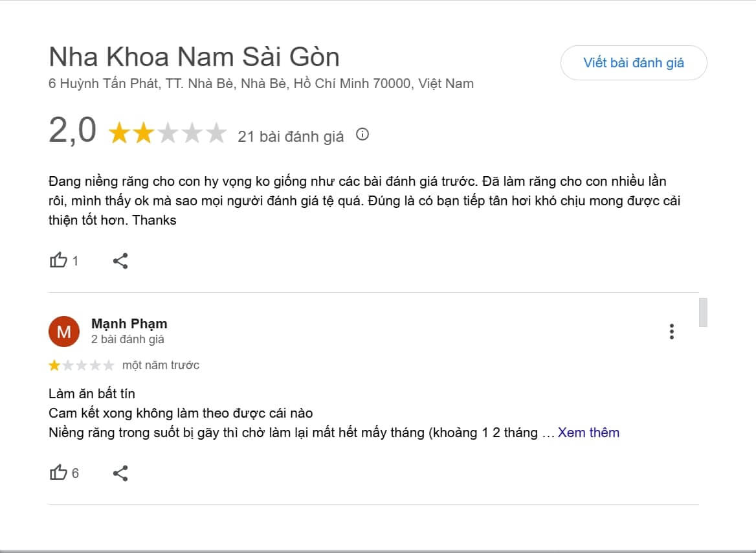Open Mạnh Phạm's reviewer profile

(x=129, y=323)
